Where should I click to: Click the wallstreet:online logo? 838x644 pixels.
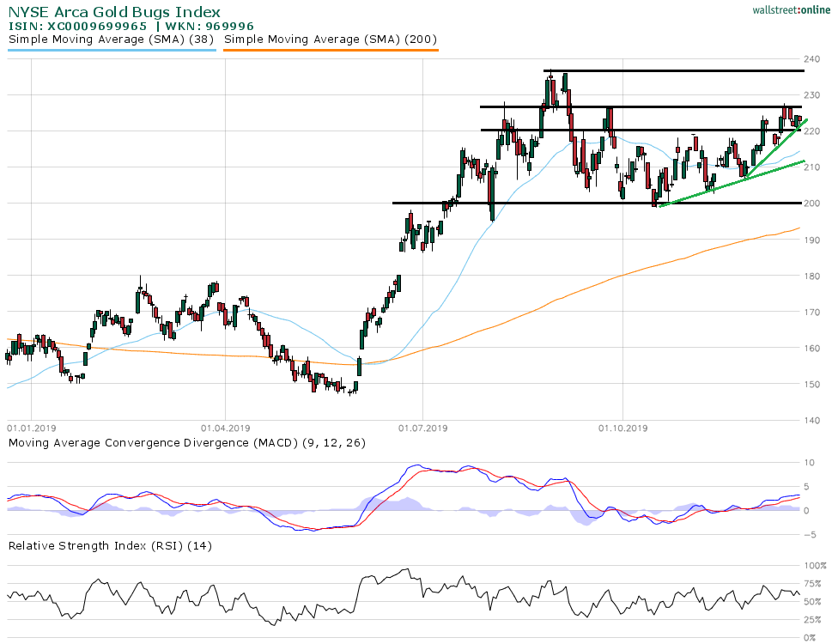point(791,9)
